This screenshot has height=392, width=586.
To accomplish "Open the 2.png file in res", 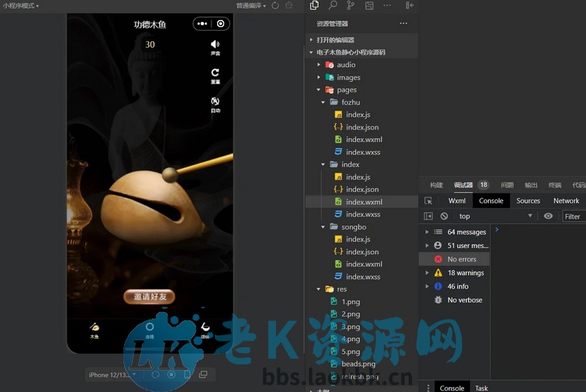I will pos(362,314).
